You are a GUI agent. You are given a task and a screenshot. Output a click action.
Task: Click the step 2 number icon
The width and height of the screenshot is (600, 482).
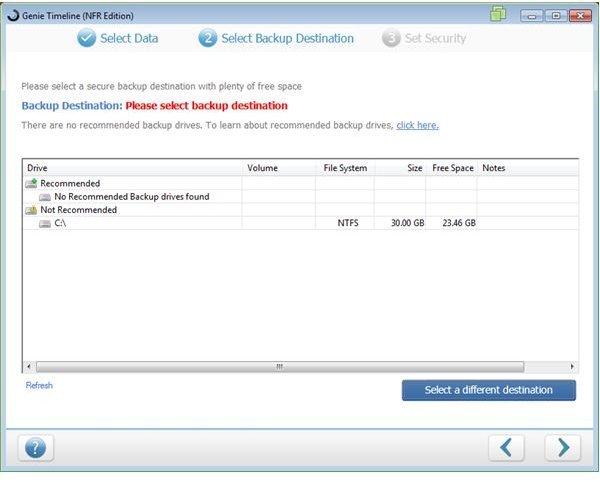tap(208, 38)
